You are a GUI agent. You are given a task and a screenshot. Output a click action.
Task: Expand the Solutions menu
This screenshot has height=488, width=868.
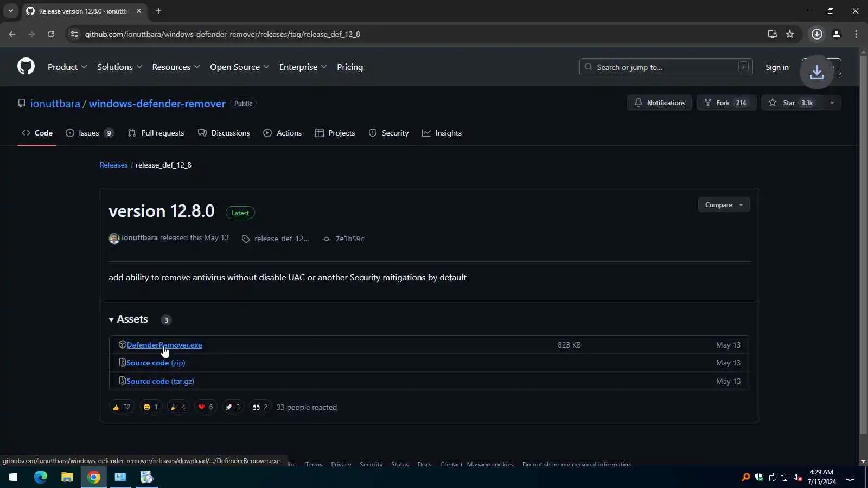pyautogui.click(x=119, y=67)
